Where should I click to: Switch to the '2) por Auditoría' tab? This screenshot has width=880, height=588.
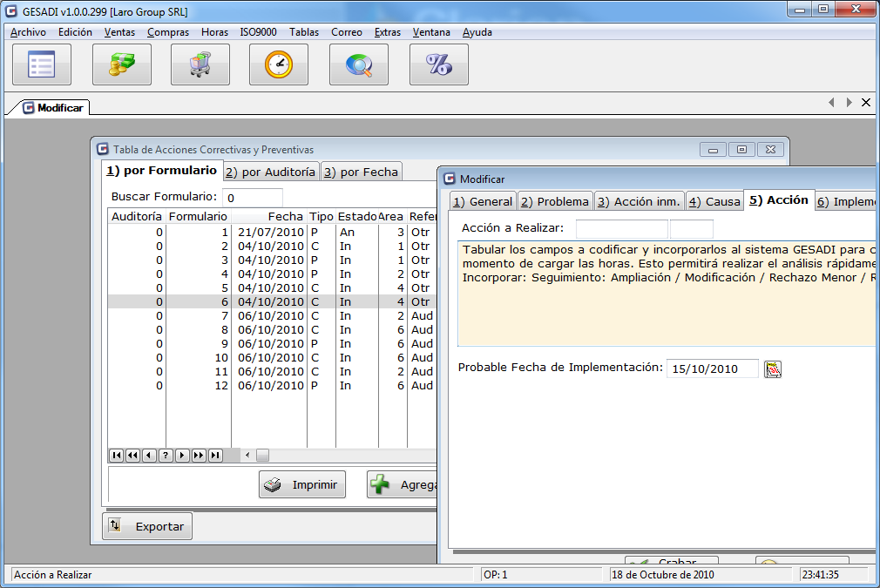271,172
